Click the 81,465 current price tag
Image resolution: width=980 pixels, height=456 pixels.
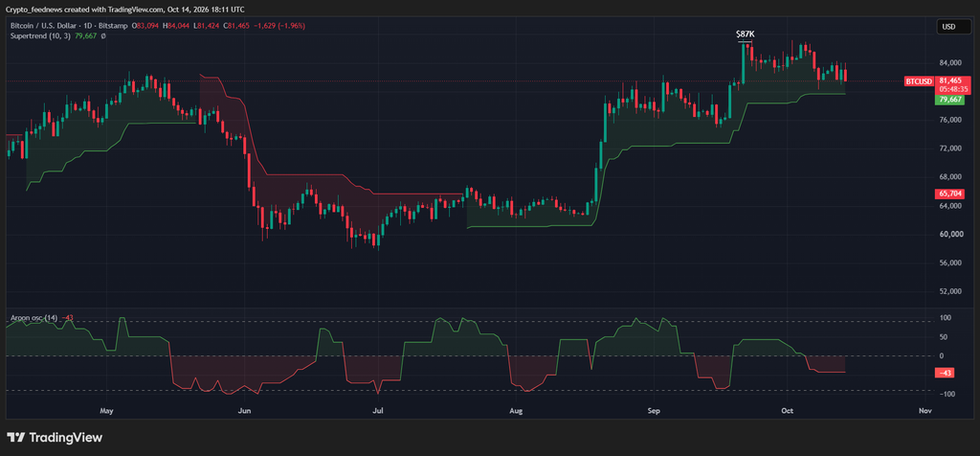pyautogui.click(x=949, y=80)
